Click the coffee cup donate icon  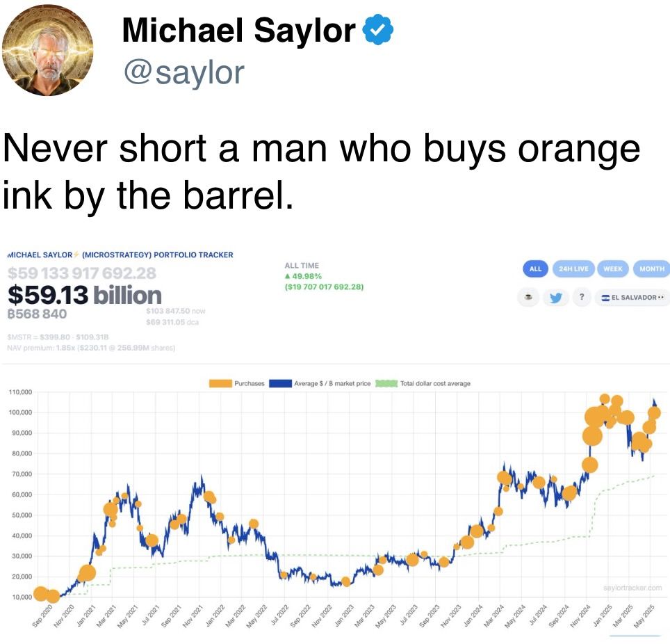[529, 297]
